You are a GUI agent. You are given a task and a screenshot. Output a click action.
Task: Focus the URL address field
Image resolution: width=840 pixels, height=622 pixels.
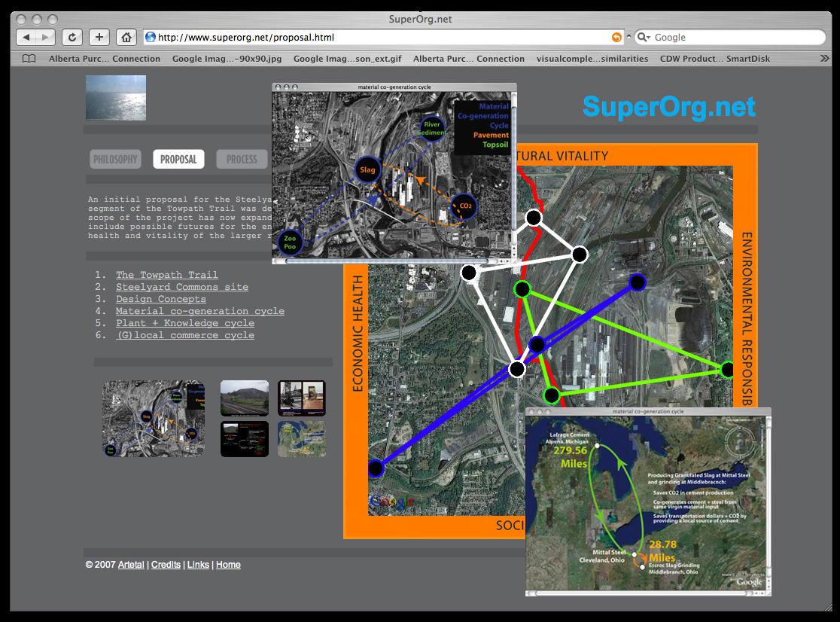tap(384, 37)
